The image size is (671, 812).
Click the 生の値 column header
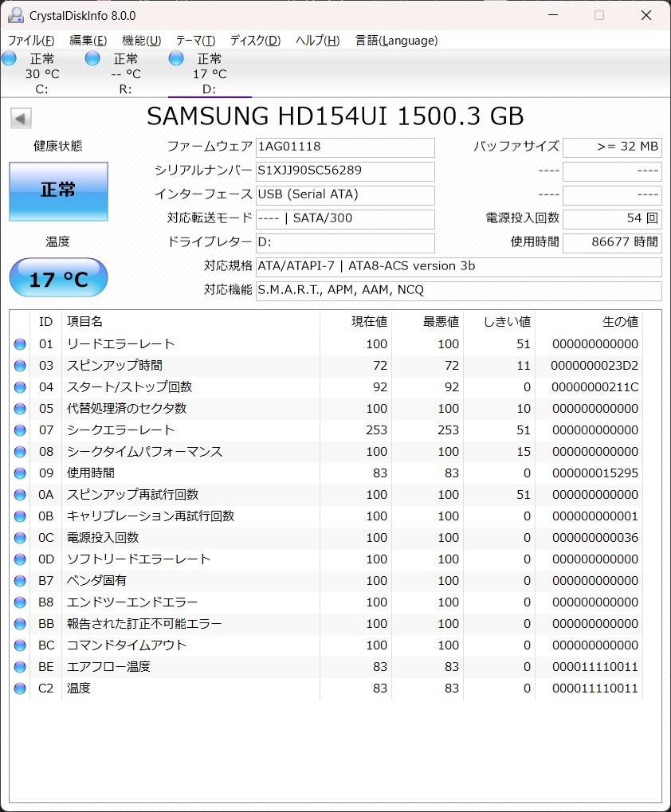(x=620, y=322)
